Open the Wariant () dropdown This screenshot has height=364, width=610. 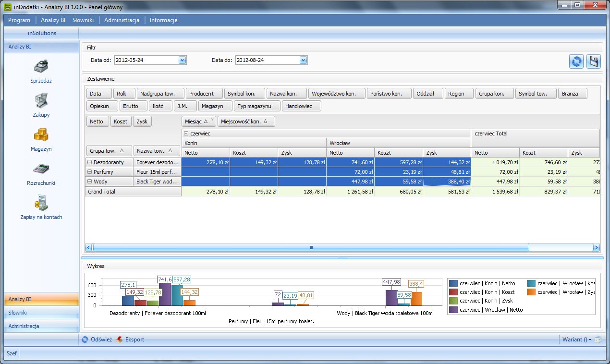point(577,340)
